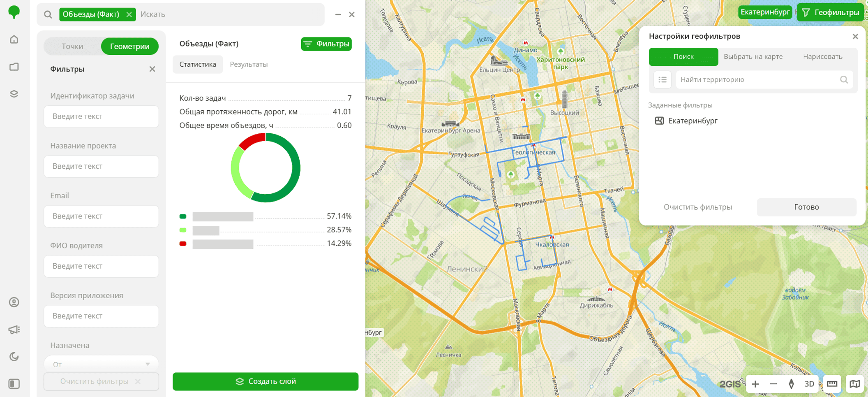Toggle 3D map view

click(x=809, y=384)
